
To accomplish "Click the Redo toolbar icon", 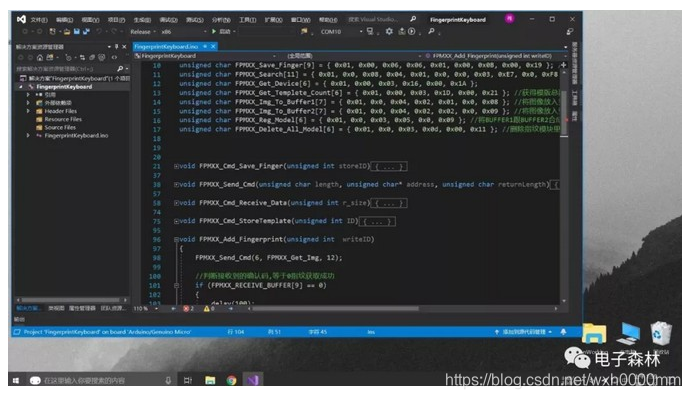I will tap(114, 32).
